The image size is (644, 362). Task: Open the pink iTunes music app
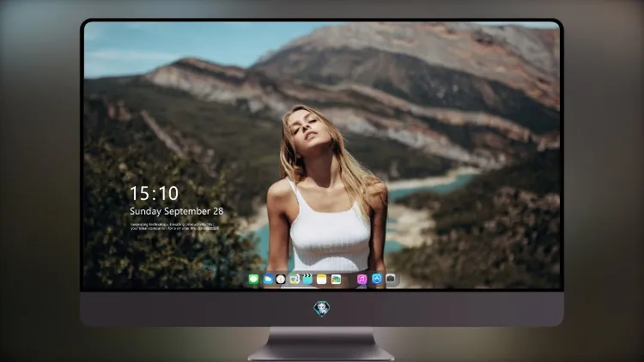pos(361,280)
